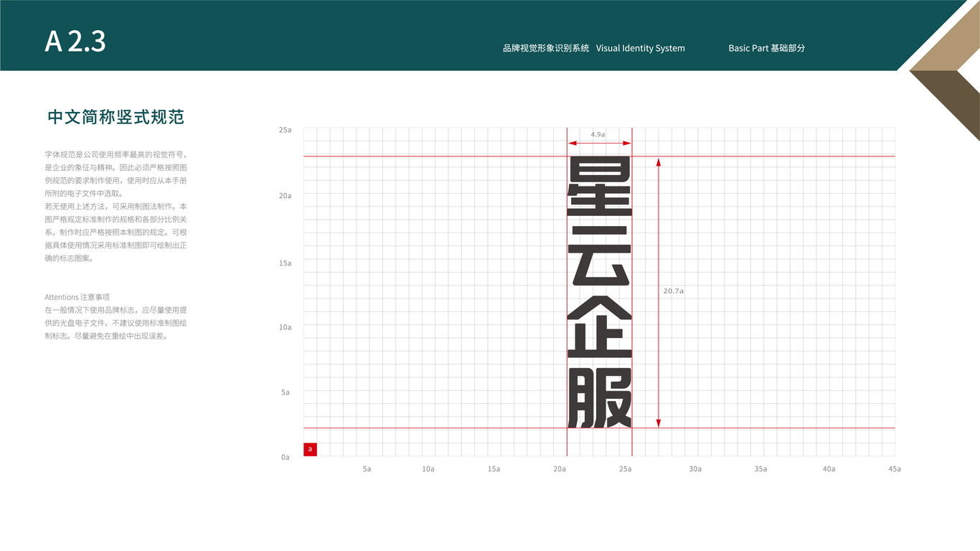Select the "中文简称竖式规范" section title

coord(116,117)
